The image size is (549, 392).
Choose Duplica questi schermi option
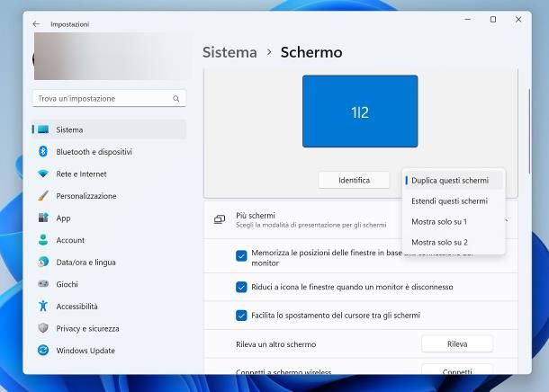pos(454,181)
